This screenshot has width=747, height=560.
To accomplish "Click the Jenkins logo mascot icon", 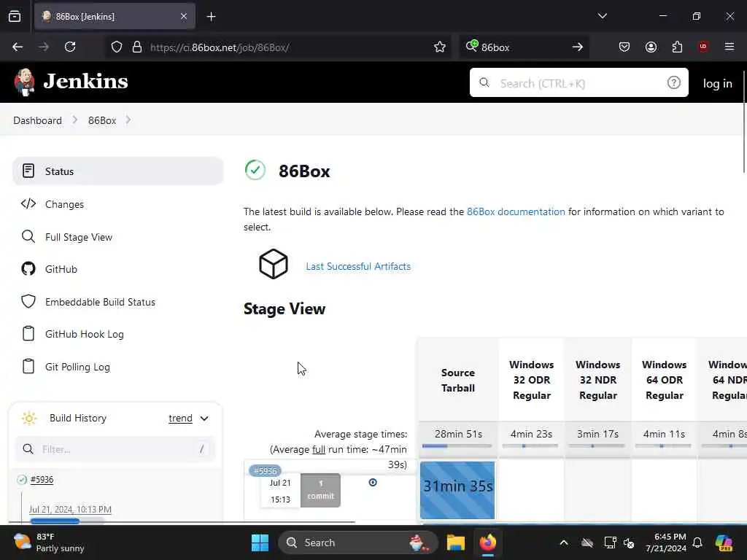I will coord(24,82).
